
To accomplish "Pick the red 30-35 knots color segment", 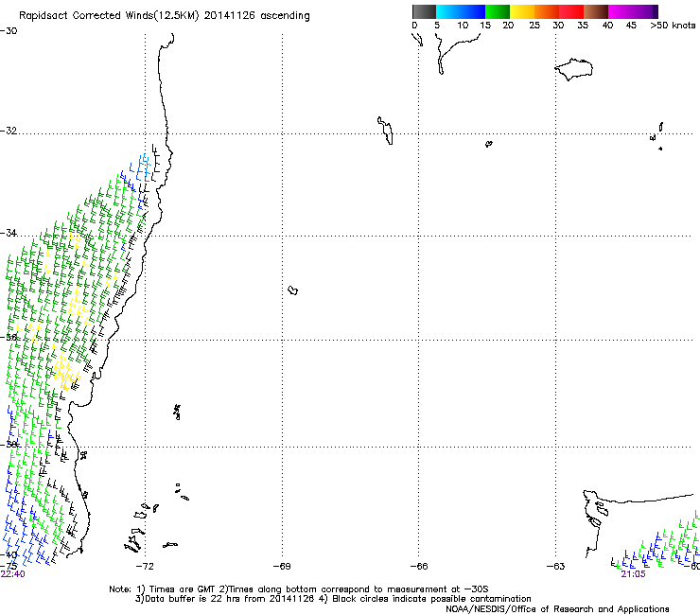I will pyautogui.click(x=571, y=11).
